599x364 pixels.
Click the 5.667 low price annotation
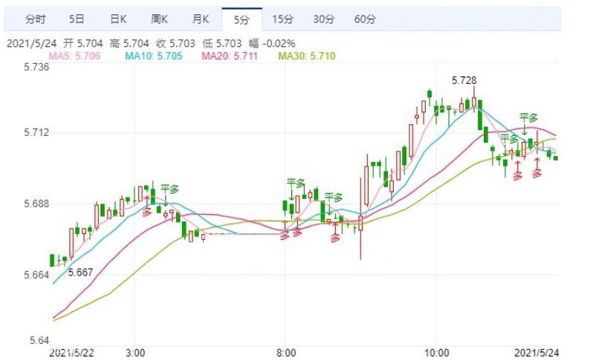[80, 273]
